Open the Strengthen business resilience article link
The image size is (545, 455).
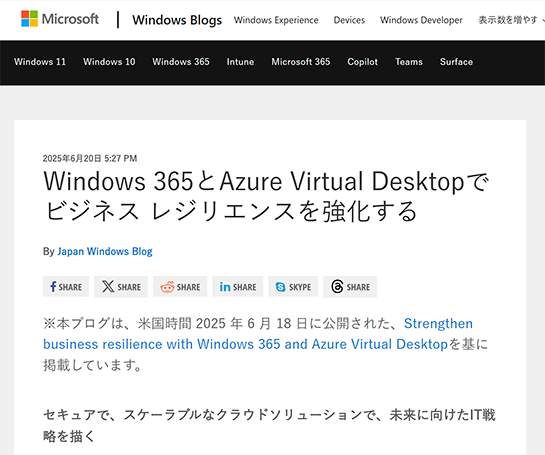point(258,334)
